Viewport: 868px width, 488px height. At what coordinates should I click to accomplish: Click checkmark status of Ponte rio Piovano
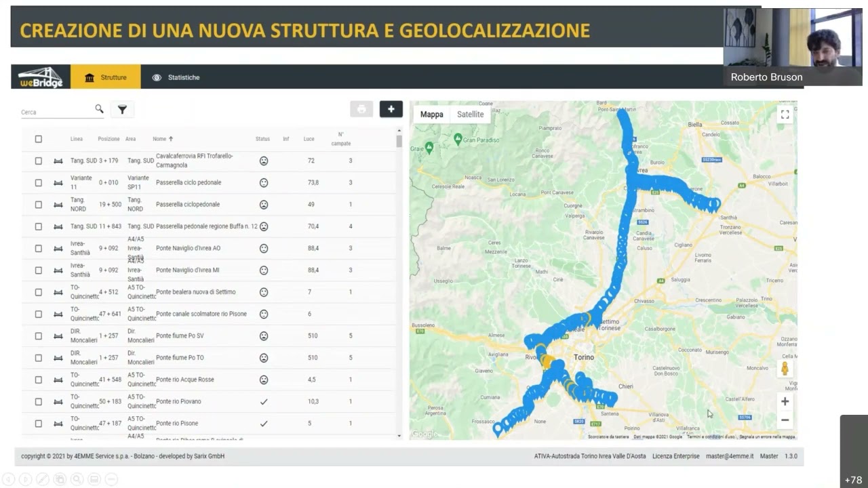(264, 402)
